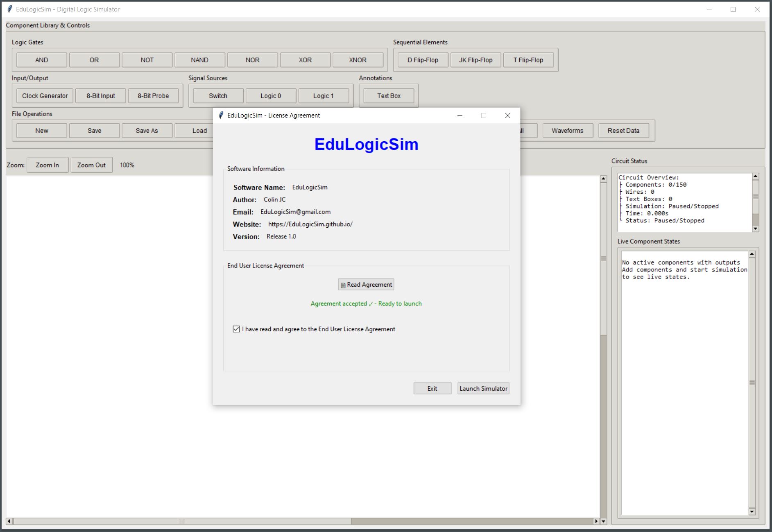Click New in File Operations
Screen dimensions: 772x532
pyautogui.click(x=42, y=131)
